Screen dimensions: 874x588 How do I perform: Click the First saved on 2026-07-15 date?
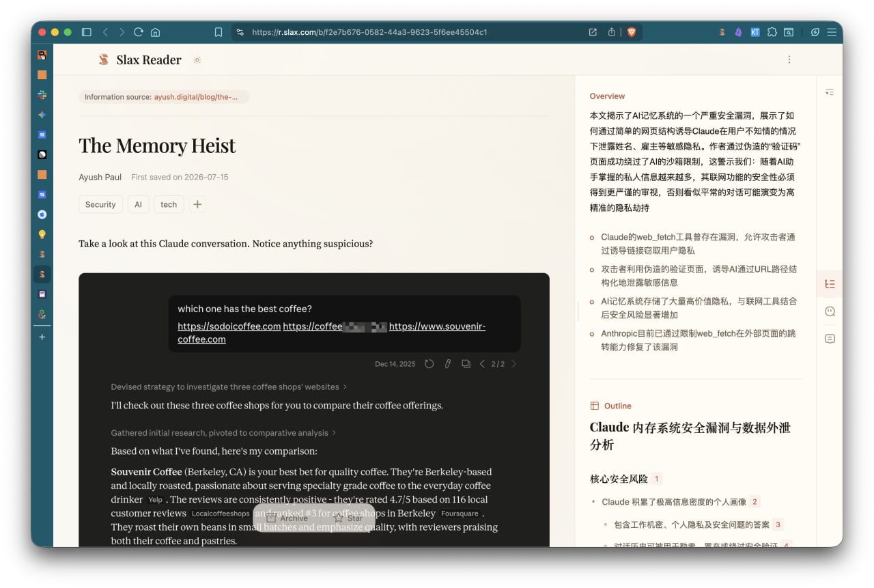180,177
